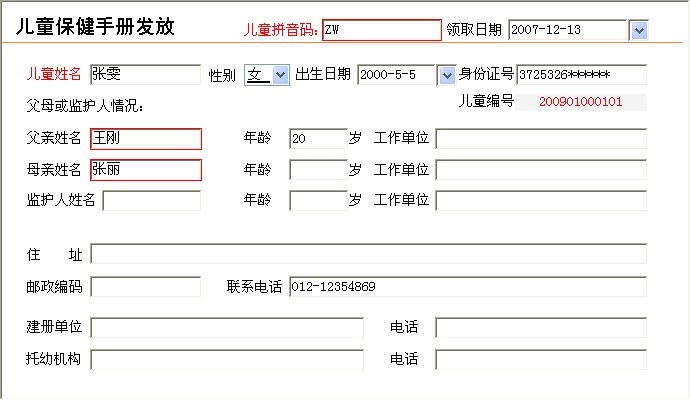Click the 住址 address input field
This screenshot has height=400, width=690.
pyautogui.click(x=368, y=254)
